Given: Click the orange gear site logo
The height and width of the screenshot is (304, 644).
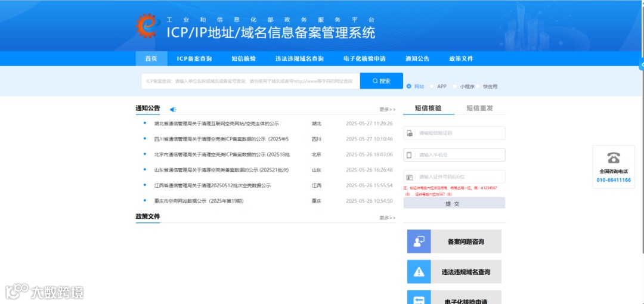Looking at the screenshot, I should 146,26.
